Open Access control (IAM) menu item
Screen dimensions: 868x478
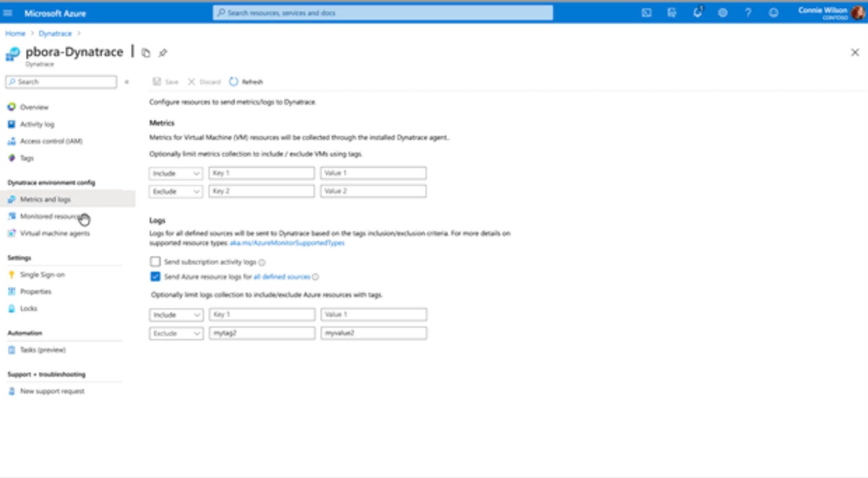point(51,141)
